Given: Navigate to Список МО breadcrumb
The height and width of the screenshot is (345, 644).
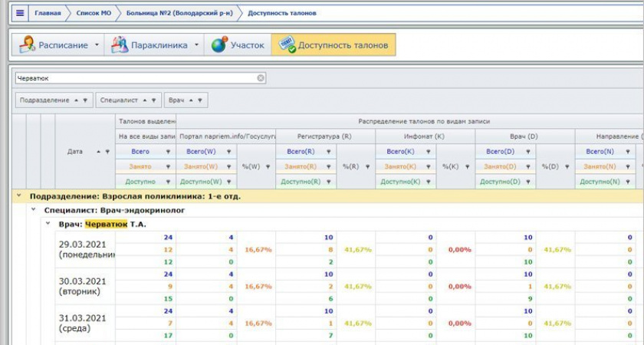Looking at the screenshot, I should click(92, 13).
